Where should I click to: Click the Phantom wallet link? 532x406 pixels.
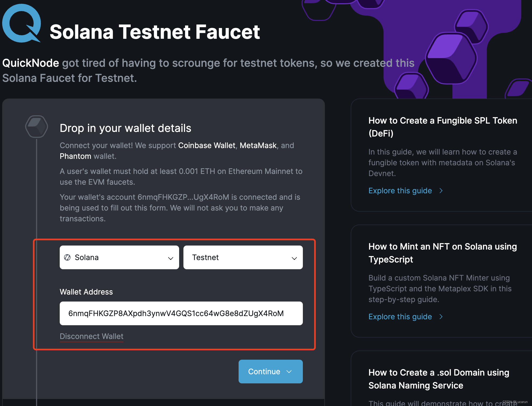(x=75, y=156)
